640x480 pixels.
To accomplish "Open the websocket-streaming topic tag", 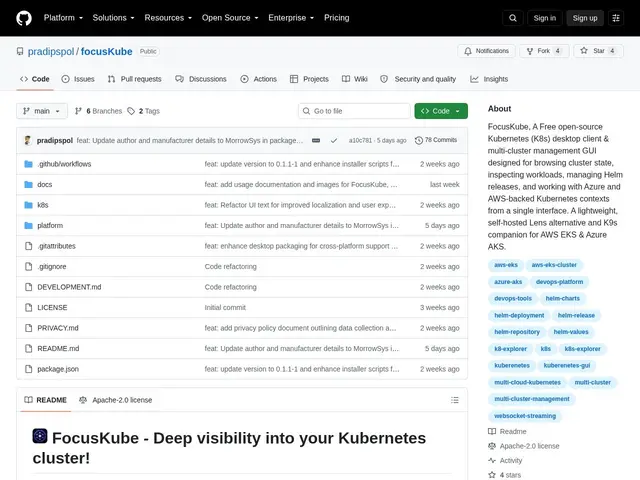I will 525,416.
